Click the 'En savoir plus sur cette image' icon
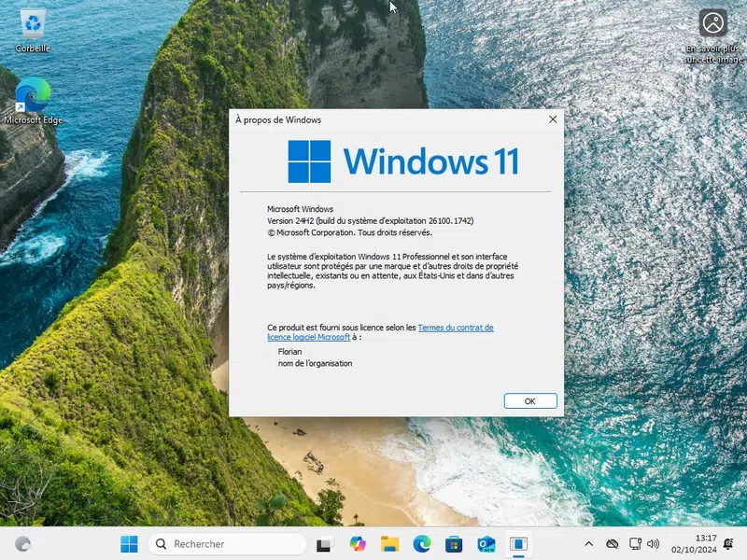747x560 pixels. (x=712, y=36)
